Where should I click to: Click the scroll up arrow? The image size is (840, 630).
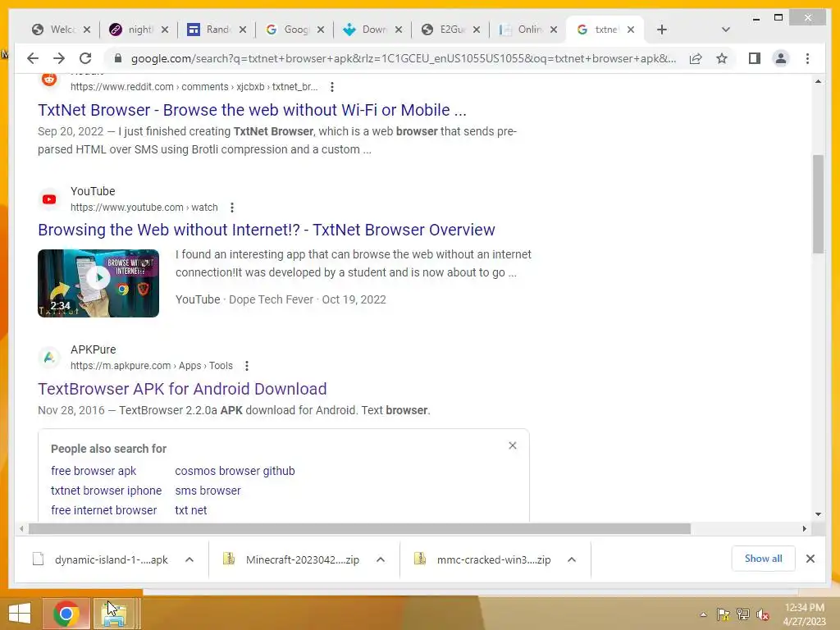[818, 81]
